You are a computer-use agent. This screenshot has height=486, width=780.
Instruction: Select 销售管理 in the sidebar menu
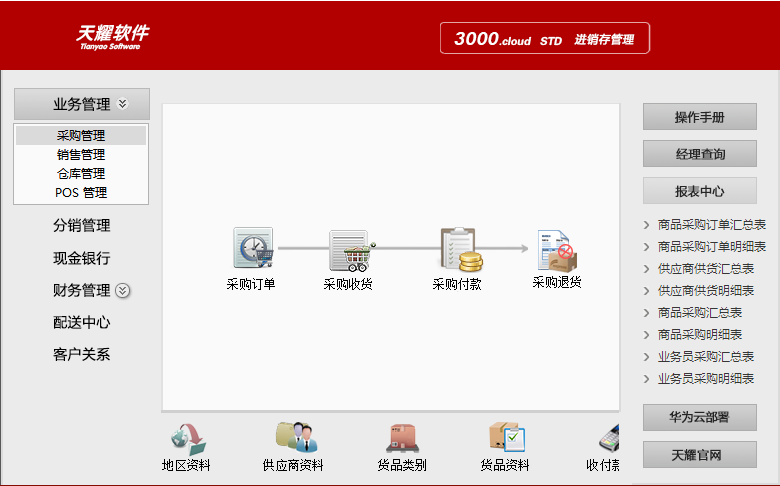click(x=81, y=155)
